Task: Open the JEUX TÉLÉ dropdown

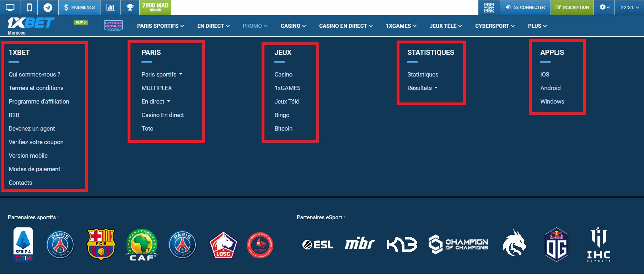Action: pos(446,26)
